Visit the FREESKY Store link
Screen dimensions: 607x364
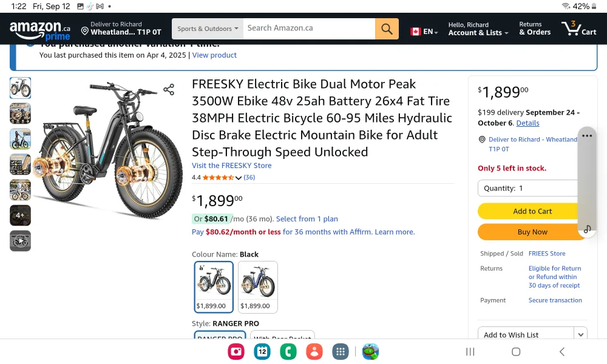(232, 166)
